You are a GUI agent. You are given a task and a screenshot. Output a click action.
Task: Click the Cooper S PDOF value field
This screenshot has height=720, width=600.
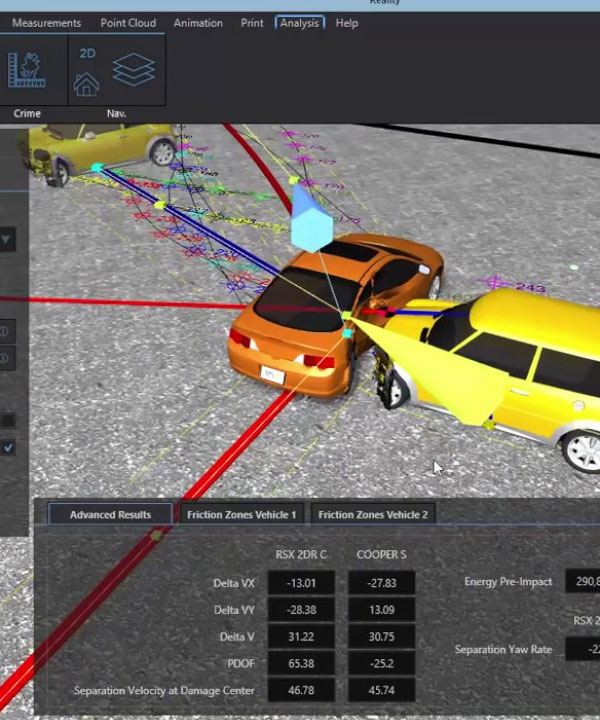381,663
